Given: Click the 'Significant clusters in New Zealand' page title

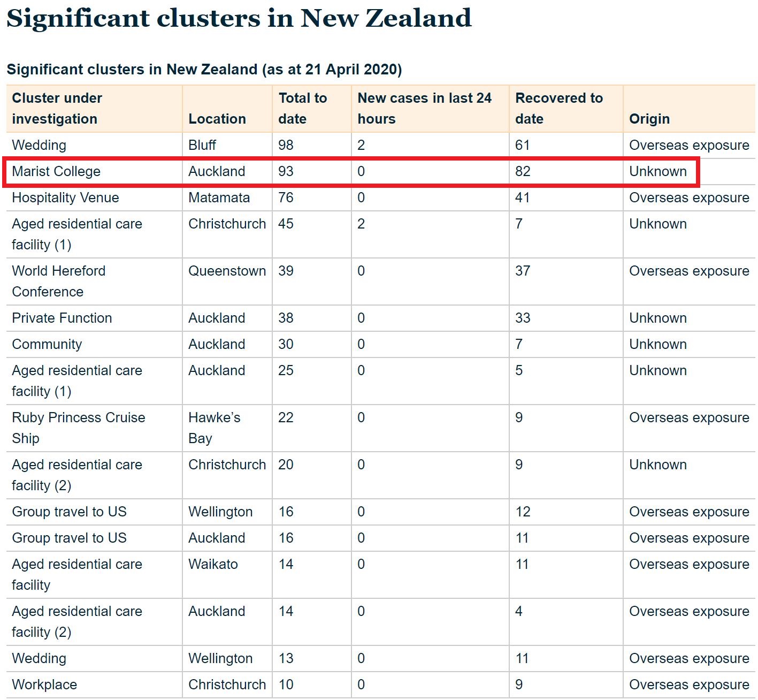Looking at the screenshot, I should pyautogui.click(x=239, y=18).
